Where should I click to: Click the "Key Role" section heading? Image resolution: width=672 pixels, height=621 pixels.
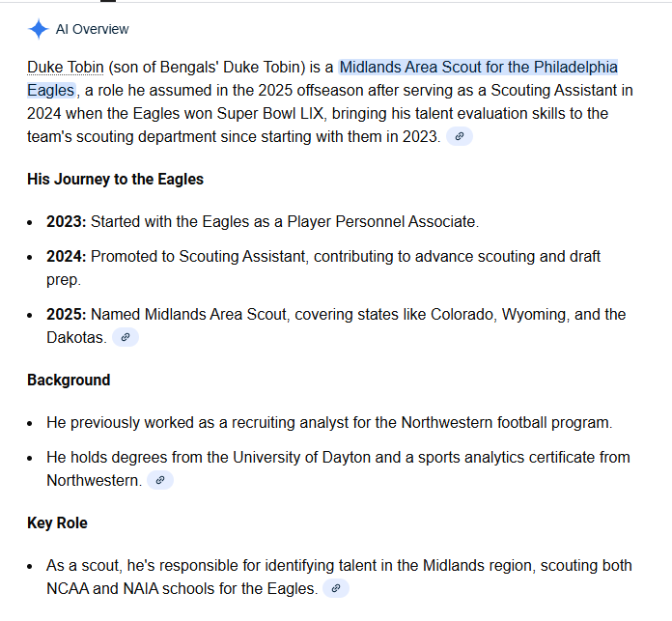[x=57, y=523]
